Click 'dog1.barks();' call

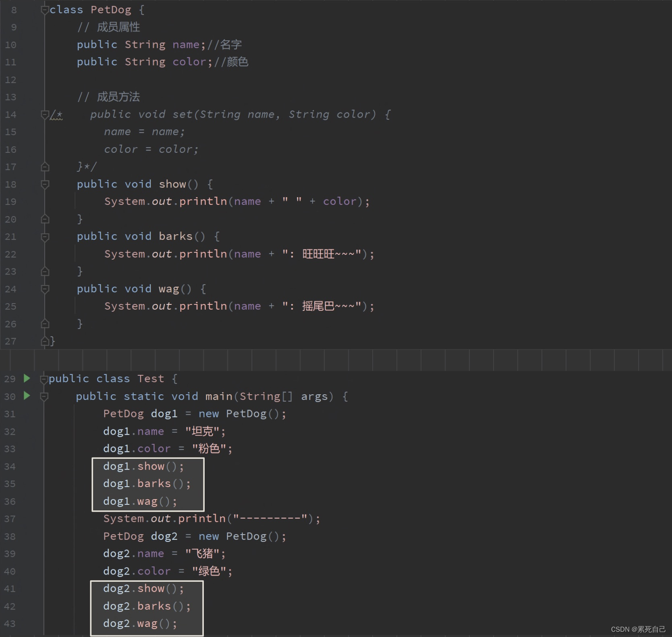coord(147,484)
